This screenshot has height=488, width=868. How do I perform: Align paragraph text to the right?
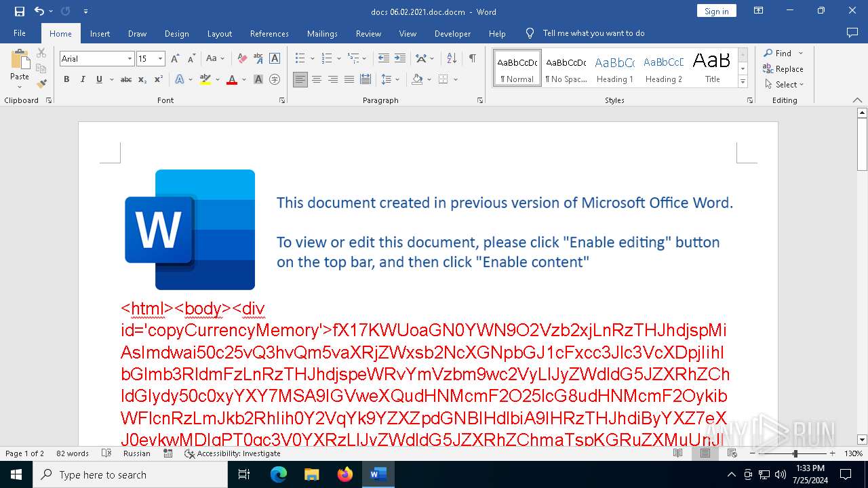click(x=333, y=79)
